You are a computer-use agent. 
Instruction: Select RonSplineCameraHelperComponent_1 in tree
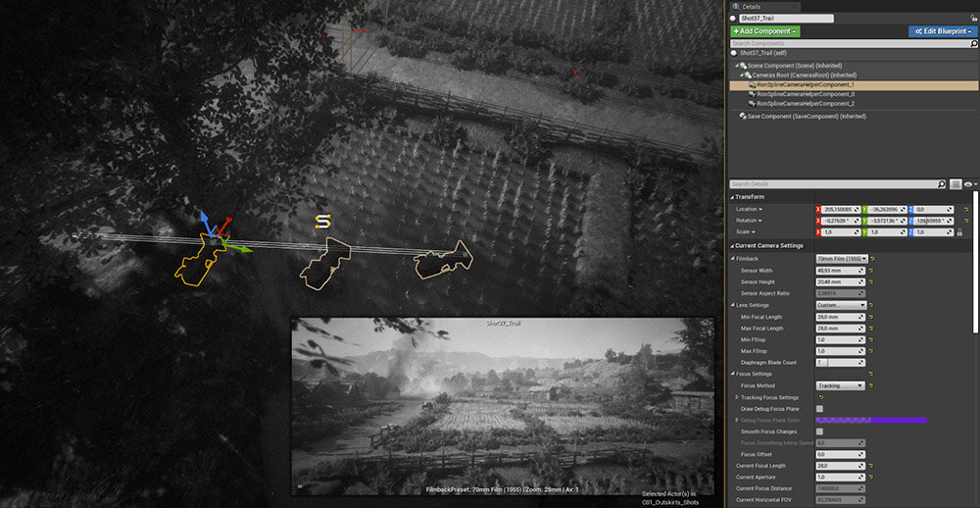[x=805, y=84]
